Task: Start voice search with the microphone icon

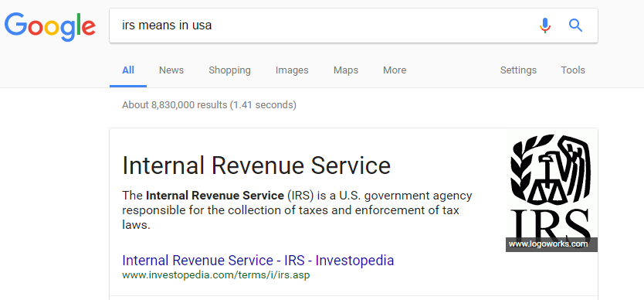Action: [x=545, y=26]
